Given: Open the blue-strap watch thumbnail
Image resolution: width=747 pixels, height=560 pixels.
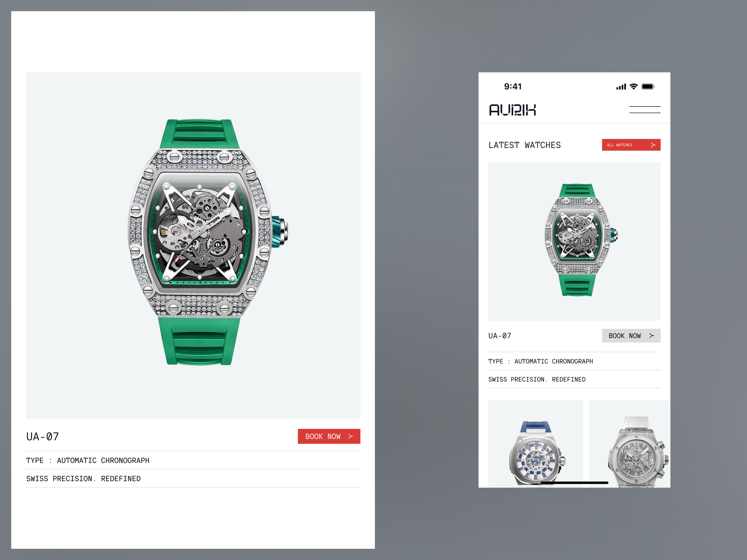Looking at the screenshot, I should (535, 444).
